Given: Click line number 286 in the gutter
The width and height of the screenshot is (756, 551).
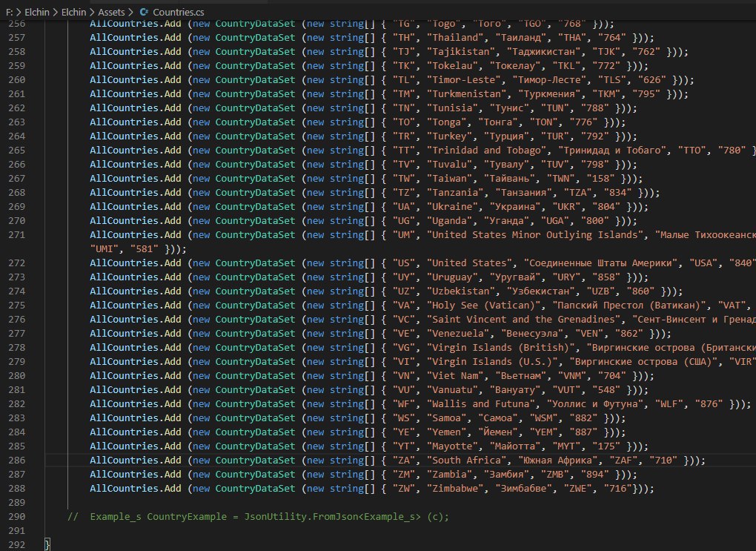Looking at the screenshot, I should point(16,461).
